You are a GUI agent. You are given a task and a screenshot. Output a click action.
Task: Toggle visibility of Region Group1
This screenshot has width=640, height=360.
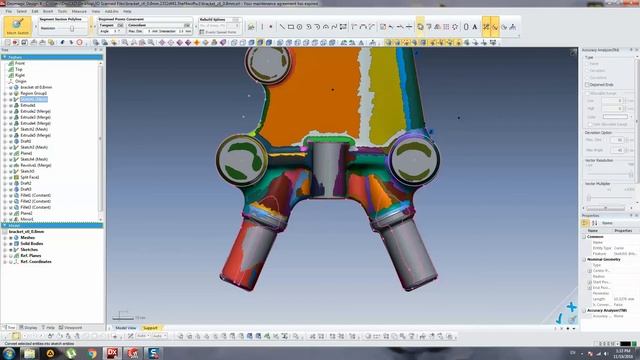[11, 93]
